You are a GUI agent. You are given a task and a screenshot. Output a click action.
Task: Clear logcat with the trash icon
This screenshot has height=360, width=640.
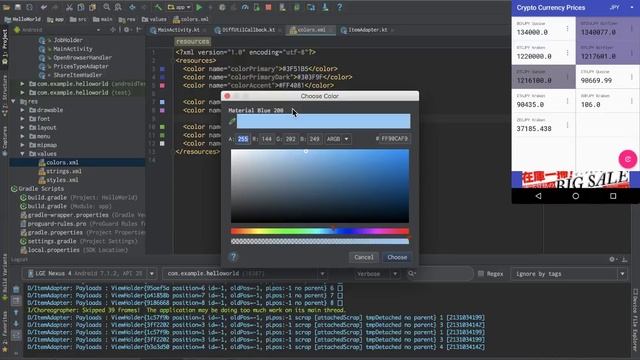pyautogui.click(x=16, y=289)
